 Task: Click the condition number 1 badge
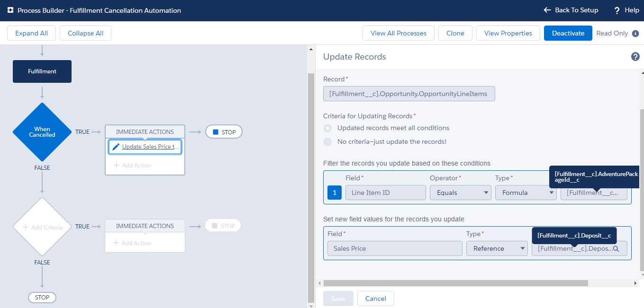(x=335, y=193)
